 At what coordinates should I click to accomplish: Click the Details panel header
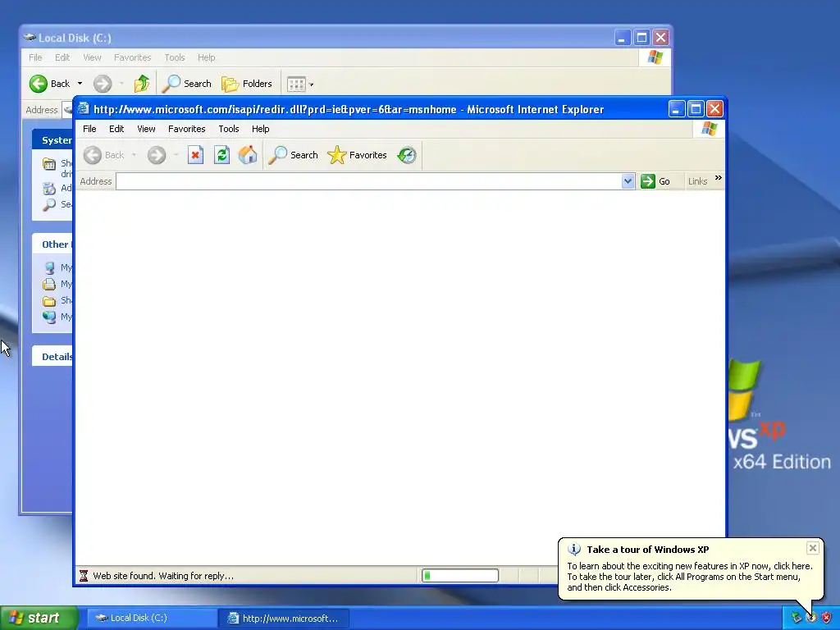tap(52, 356)
